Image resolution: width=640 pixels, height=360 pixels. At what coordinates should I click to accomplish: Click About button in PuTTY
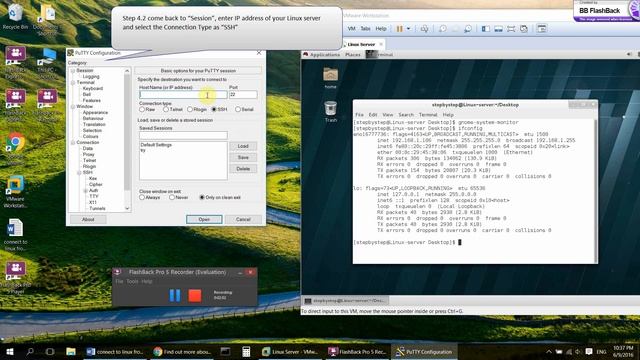click(x=88, y=220)
